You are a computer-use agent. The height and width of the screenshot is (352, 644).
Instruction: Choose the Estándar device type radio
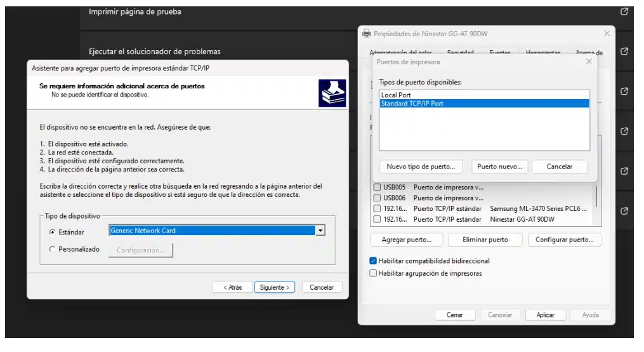52,232
